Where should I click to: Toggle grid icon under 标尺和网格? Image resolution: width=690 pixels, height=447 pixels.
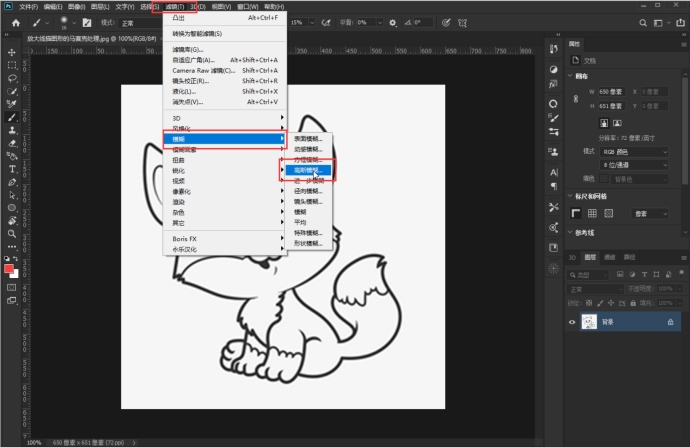click(592, 213)
